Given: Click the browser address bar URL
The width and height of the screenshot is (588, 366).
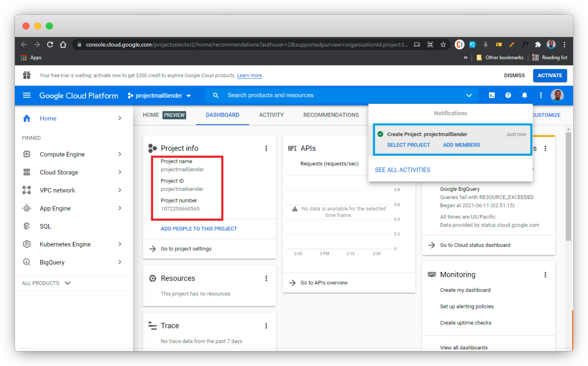Looking at the screenshot, I should tap(247, 44).
